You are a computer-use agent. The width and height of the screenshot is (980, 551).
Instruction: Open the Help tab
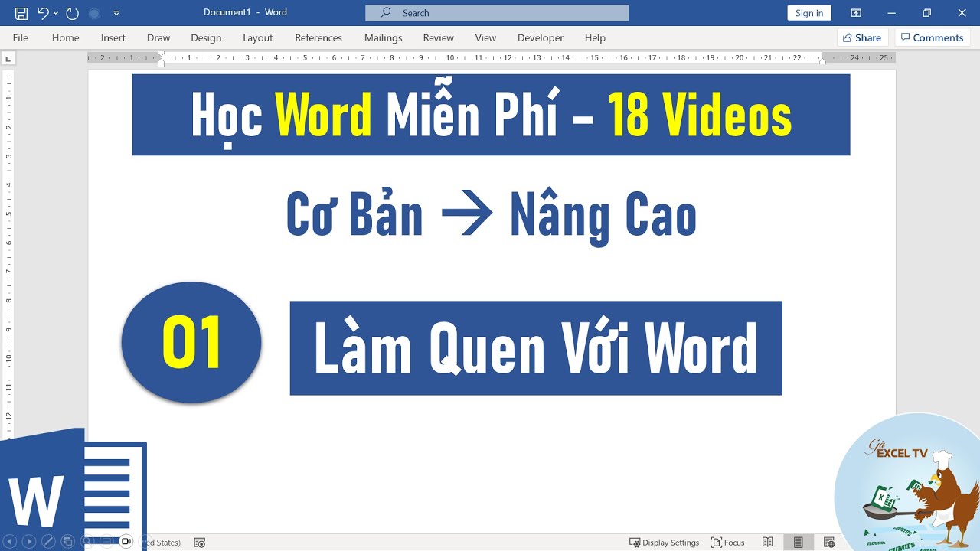[x=595, y=37]
